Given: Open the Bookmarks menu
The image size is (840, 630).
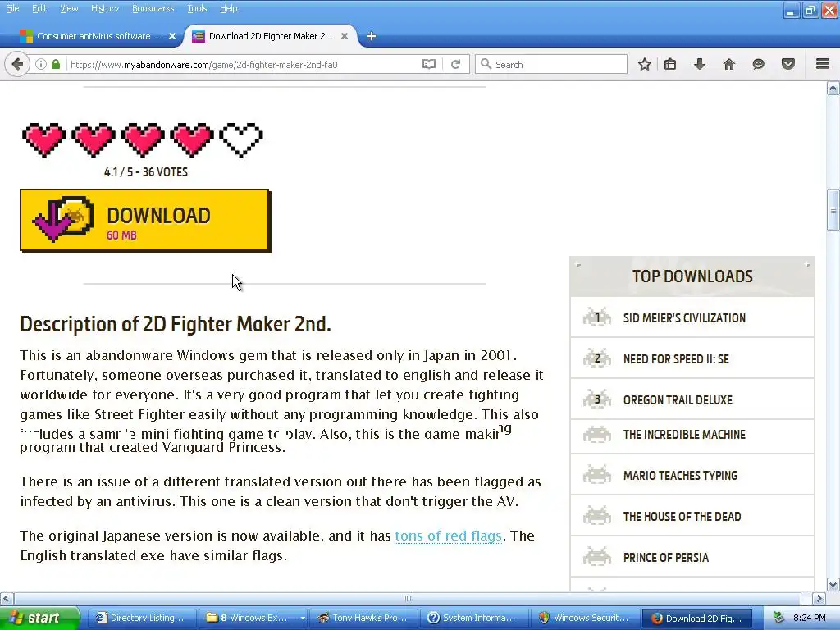Looking at the screenshot, I should coord(153,8).
